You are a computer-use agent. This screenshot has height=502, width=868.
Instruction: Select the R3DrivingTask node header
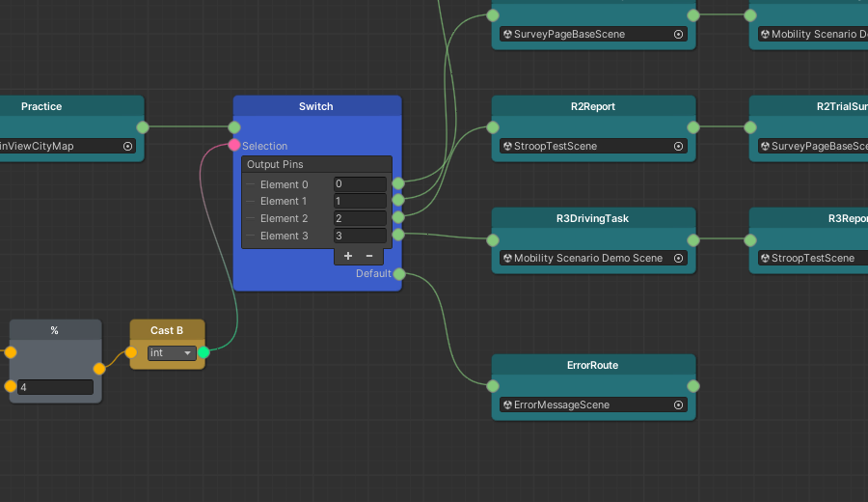coord(593,218)
